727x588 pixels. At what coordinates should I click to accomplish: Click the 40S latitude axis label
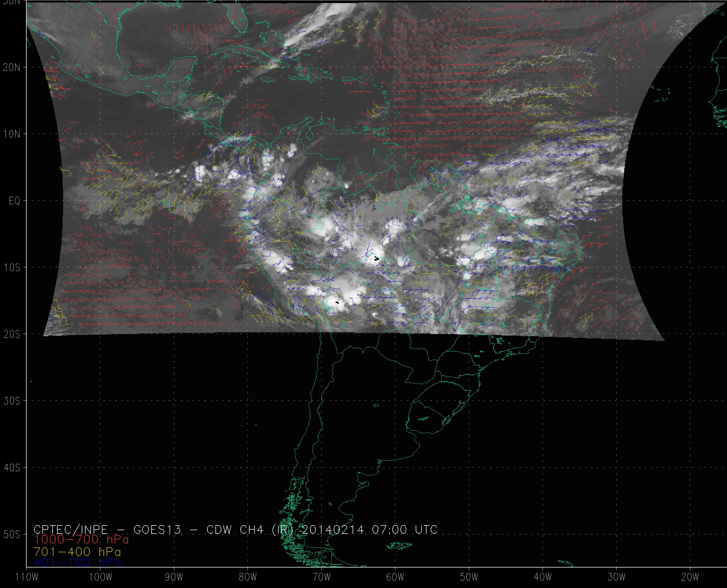pos(12,468)
